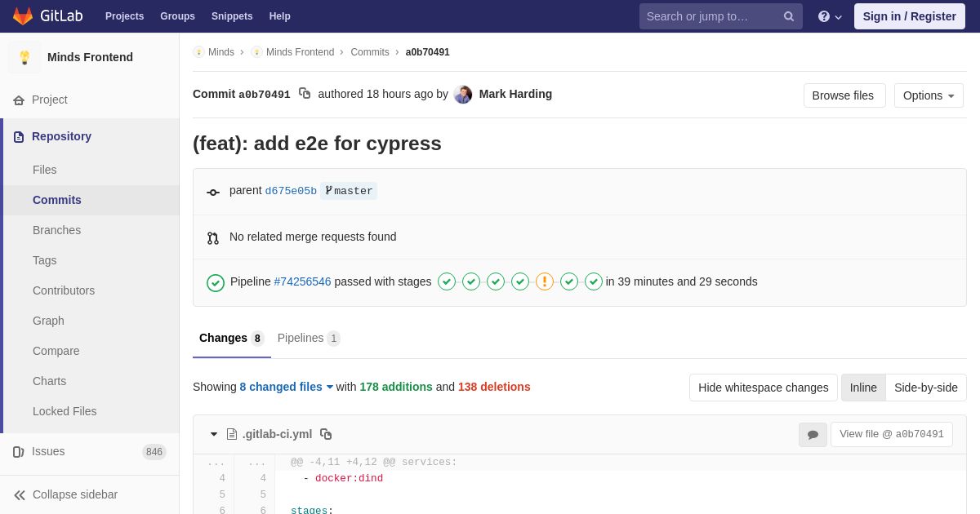The width and height of the screenshot is (980, 514).
Task: Open the Pipelines tab
Action: (309, 338)
